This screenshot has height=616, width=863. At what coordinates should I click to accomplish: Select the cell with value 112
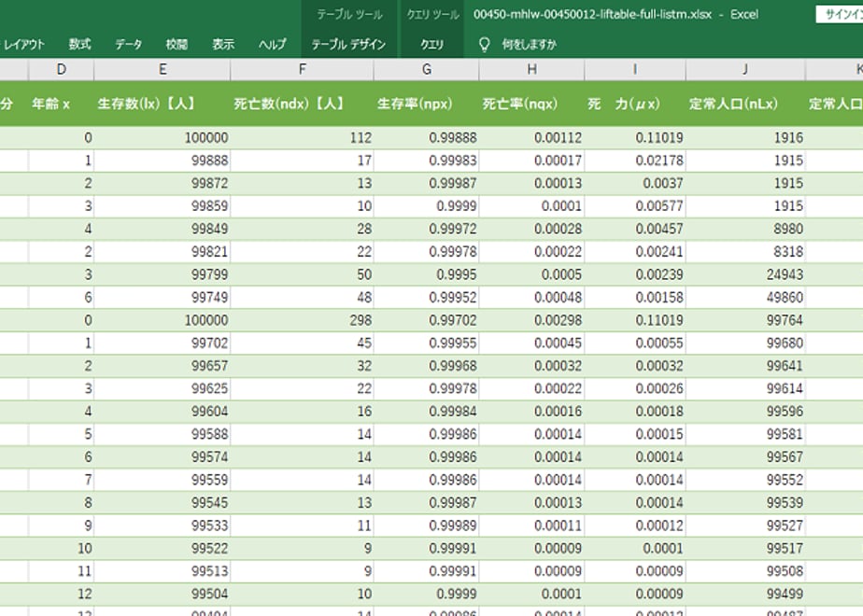pos(303,137)
